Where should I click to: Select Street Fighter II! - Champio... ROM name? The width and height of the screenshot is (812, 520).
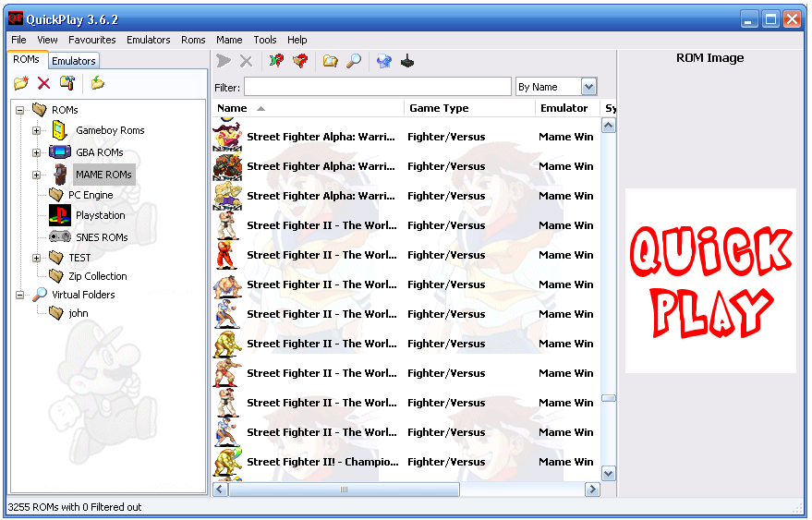(x=322, y=462)
